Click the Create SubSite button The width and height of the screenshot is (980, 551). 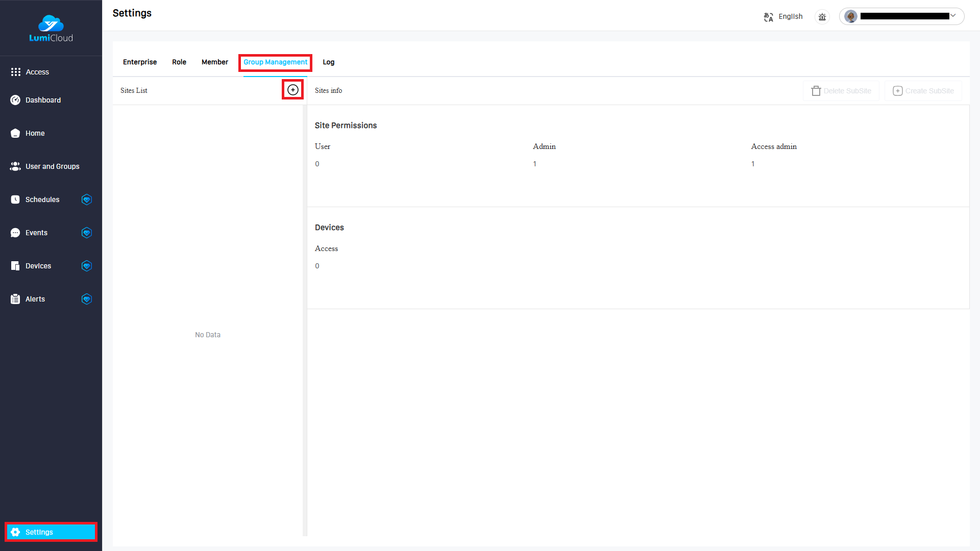[923, 91]
